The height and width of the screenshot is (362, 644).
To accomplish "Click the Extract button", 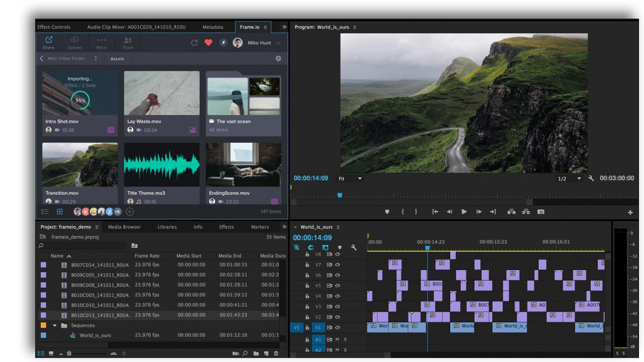I will (526, 212).
